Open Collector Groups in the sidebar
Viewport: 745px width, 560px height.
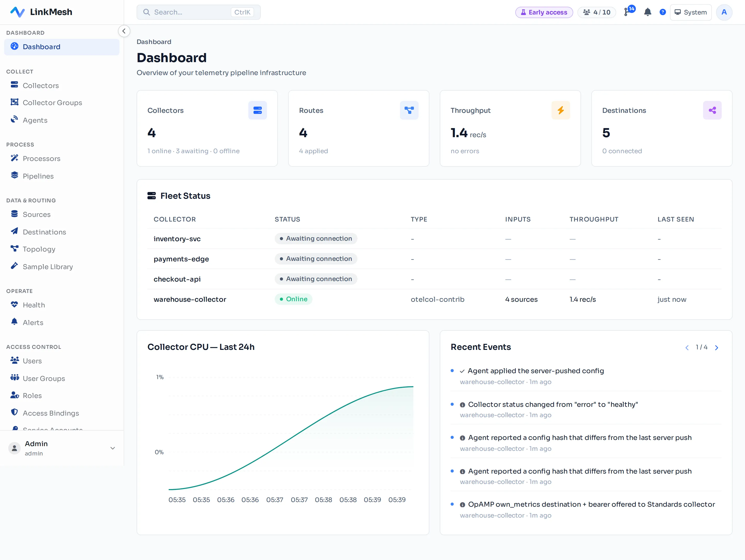pos(62,102)
